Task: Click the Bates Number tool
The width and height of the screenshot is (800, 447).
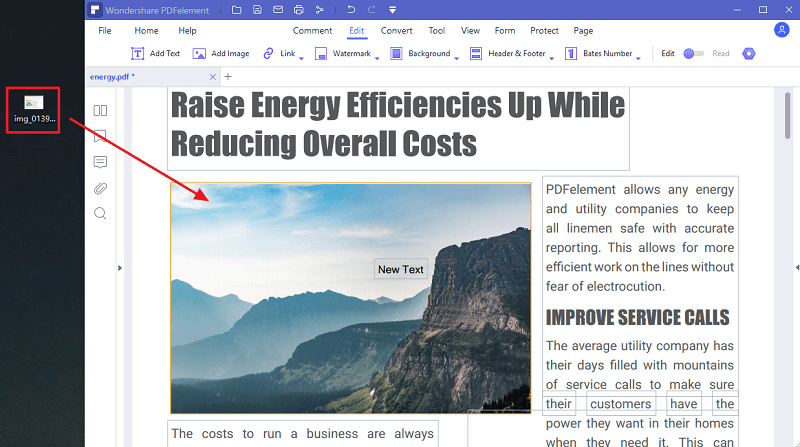Action: tap(598, 54)
